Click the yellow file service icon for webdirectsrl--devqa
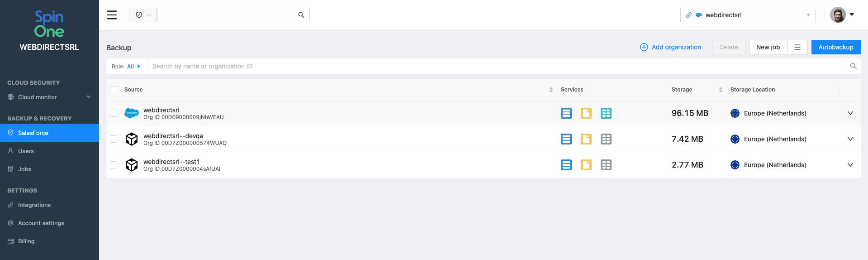The height and width of the screenshot is (260, 868). [586, 139]
